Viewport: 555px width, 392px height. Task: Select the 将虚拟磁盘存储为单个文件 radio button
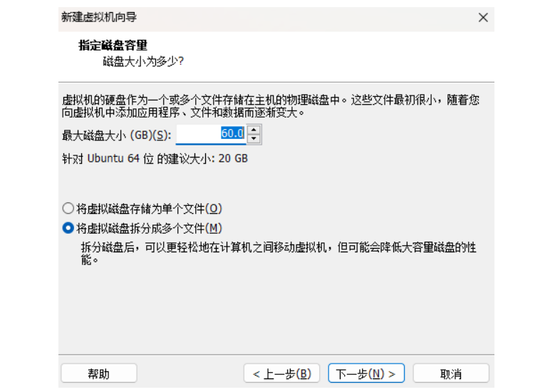pos(68,208)
